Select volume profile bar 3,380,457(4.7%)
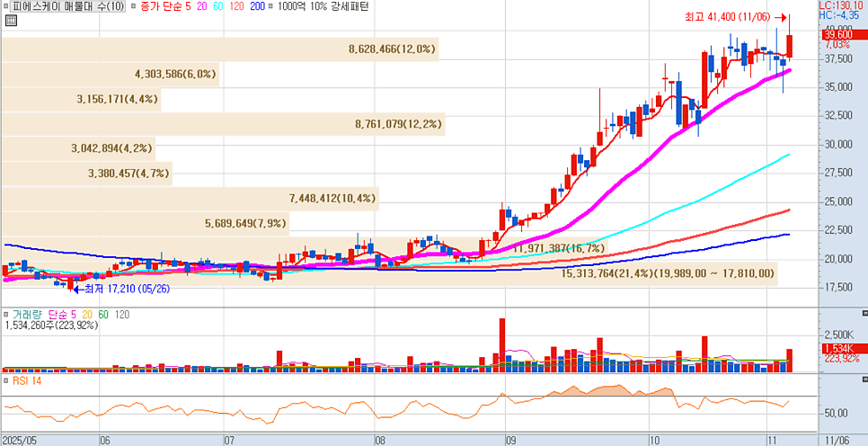868x446 pixels. click(x=87, y=174)
